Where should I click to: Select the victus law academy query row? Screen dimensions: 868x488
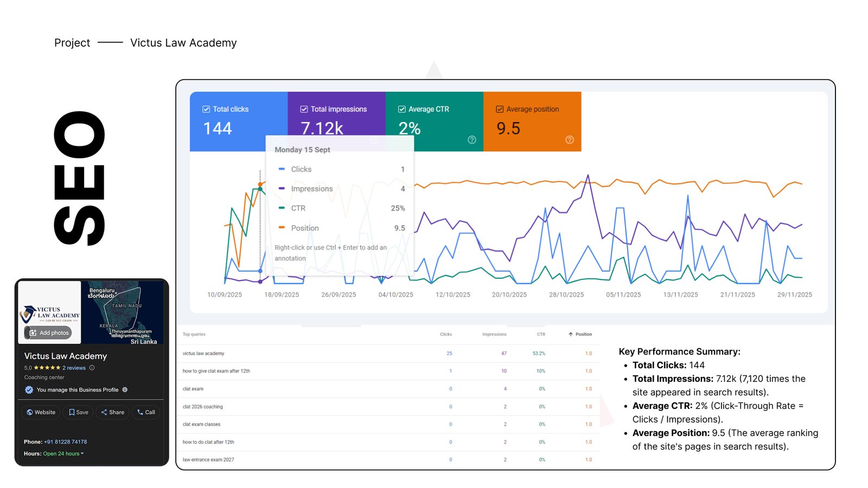(x=203, y=354)
